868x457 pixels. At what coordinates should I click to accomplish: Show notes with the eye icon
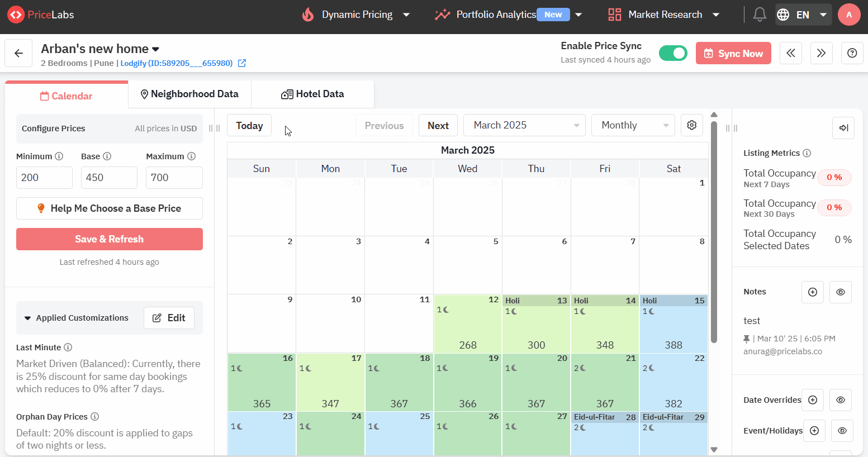click(x=840, y=292)
